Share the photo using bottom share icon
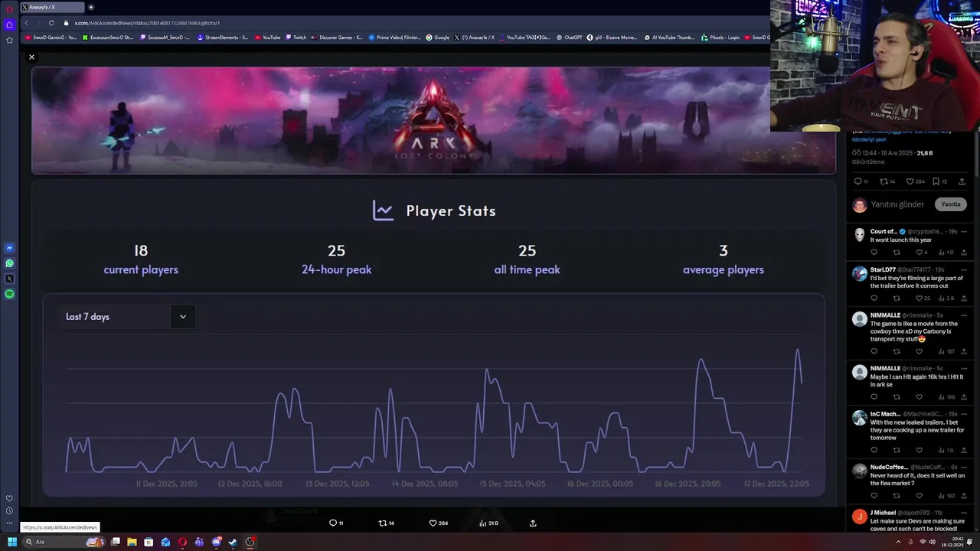This screenshot has height=551, width=980. (x=533, y=523)
